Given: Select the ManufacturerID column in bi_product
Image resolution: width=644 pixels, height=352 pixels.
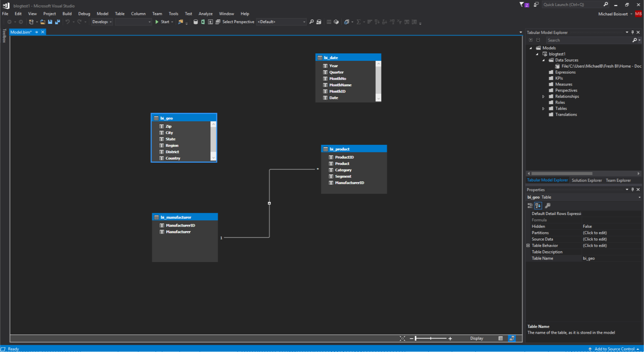Looking at the screenshot, I should pyautogui.click(x=349, y=183).
